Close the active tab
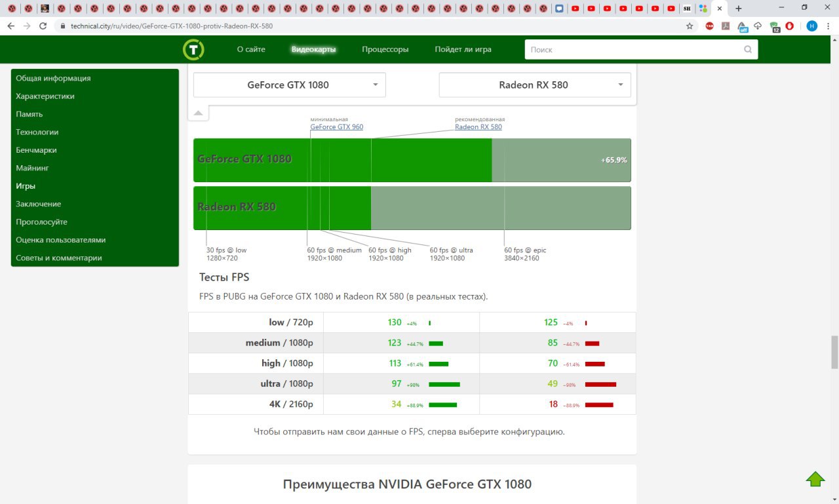Screen dimensions: 839x504 pos(720,9)
